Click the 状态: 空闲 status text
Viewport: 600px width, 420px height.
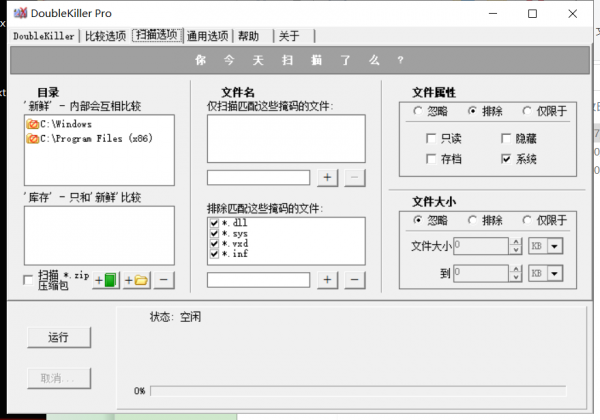175,317
